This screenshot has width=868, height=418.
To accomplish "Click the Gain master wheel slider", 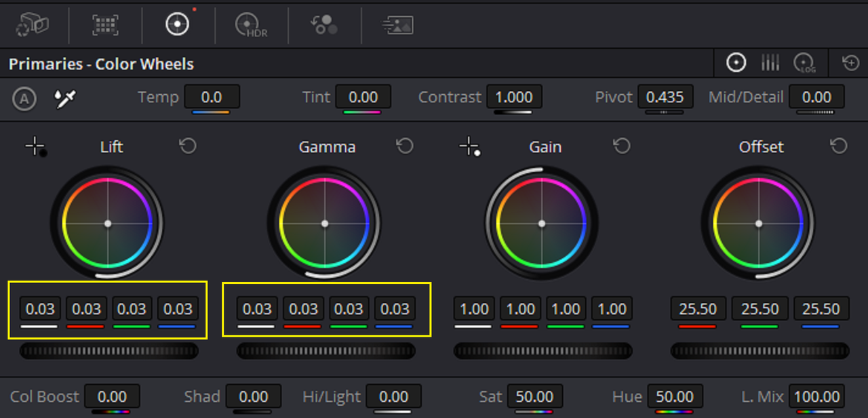I will pyautogui.click(x=542, y=351).
